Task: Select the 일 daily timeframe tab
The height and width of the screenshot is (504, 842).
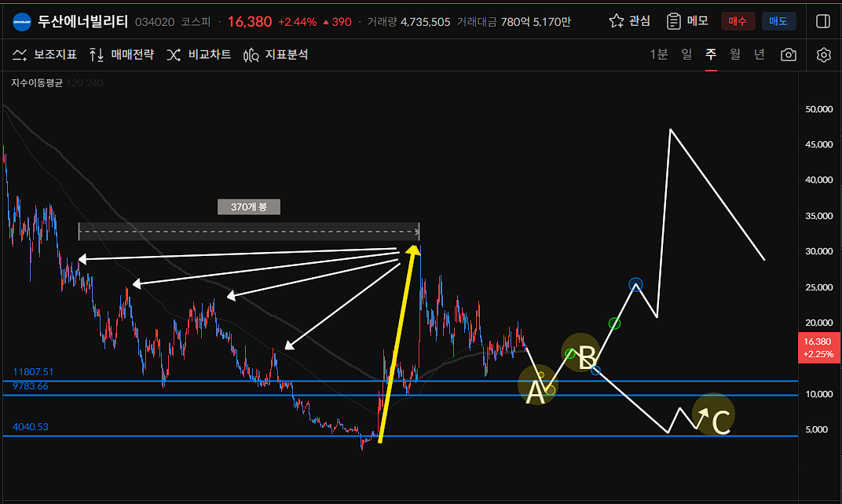Action: [x=686, y=54]
